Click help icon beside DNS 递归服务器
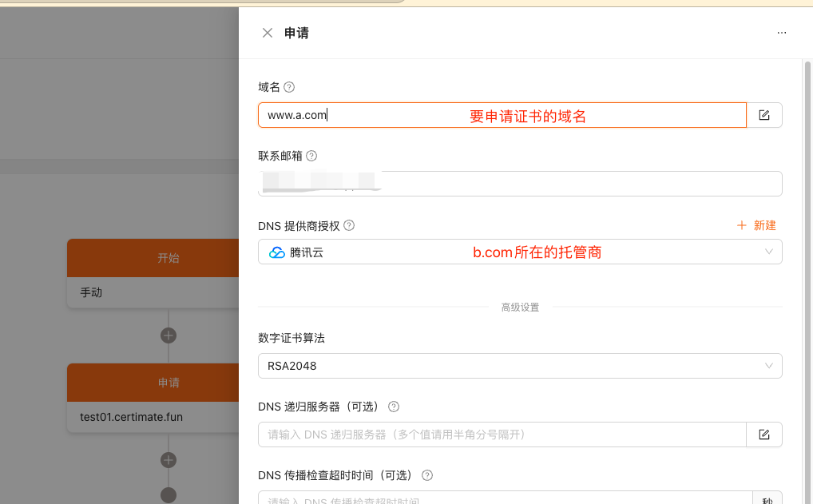The width and height of the screenshot is (813, 504). pos(394,407)
